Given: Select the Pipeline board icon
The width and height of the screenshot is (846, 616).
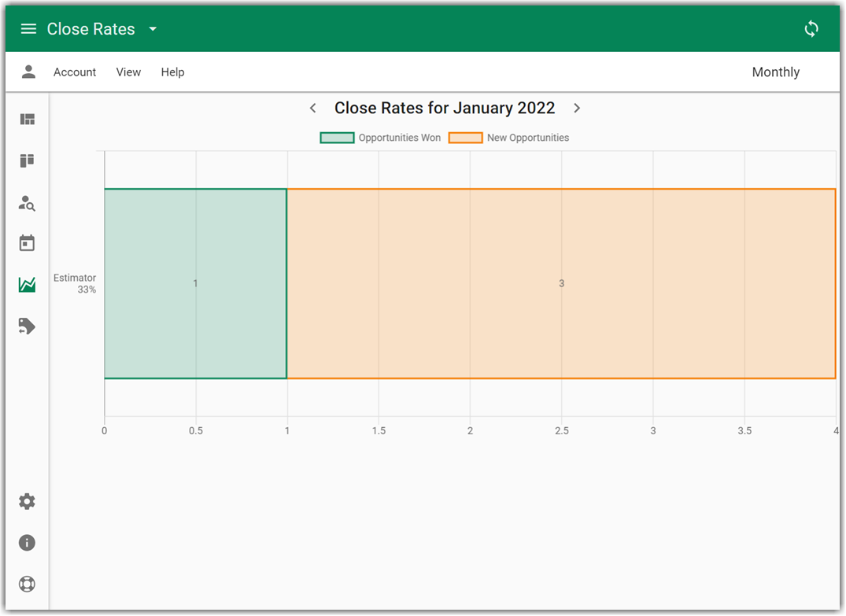Looking at the screenshot, I should click(27, 160).
